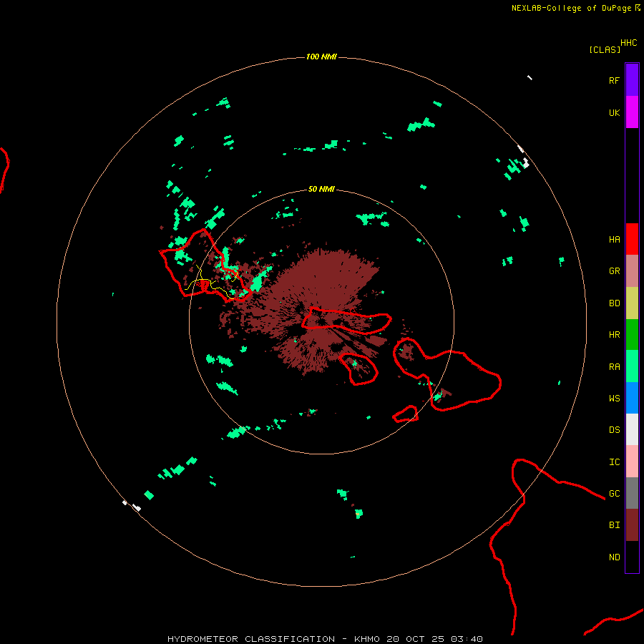Click the [CLAS] units label
The image size is (644, 644).
click(605, 49)
